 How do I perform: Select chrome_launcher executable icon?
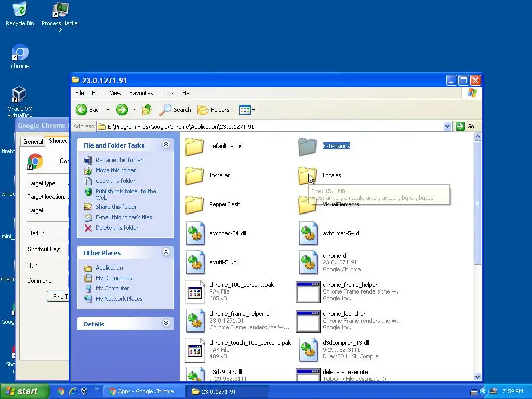pos(308,321)
